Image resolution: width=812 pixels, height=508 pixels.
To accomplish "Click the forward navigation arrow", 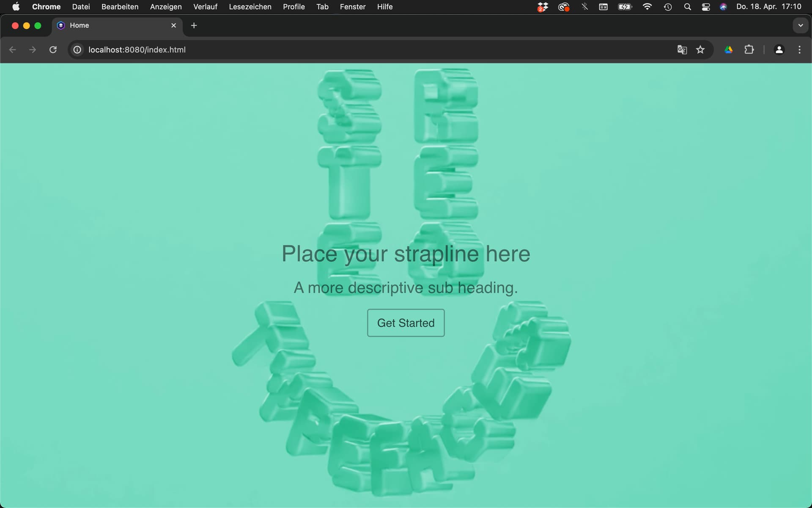I will [33, 50].
